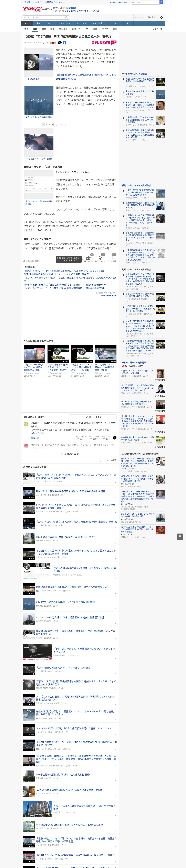React with 新しい視点 exclamation icon

pos(112,258)
